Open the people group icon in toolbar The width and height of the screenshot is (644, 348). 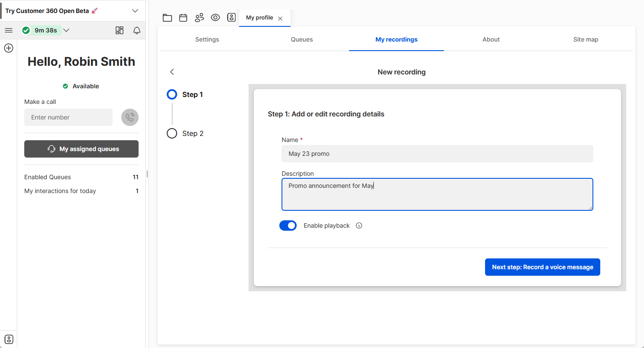tap(199, 18)
